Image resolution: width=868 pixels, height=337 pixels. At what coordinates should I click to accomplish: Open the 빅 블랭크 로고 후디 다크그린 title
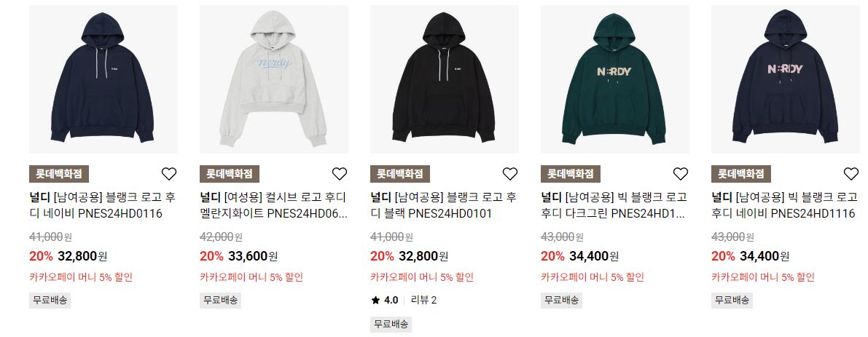(614, 205)
